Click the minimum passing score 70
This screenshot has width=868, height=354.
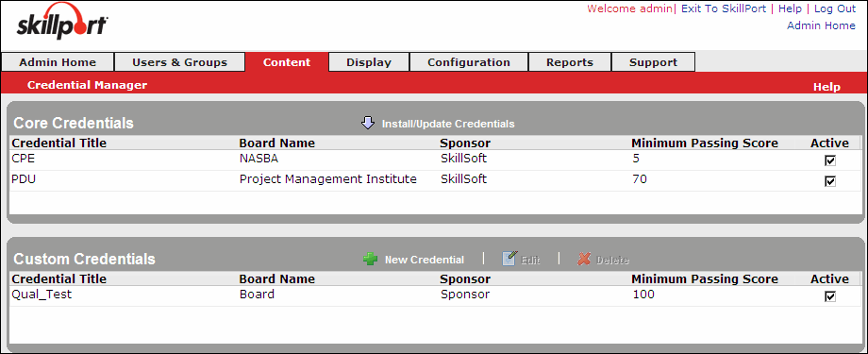point(640,179)
